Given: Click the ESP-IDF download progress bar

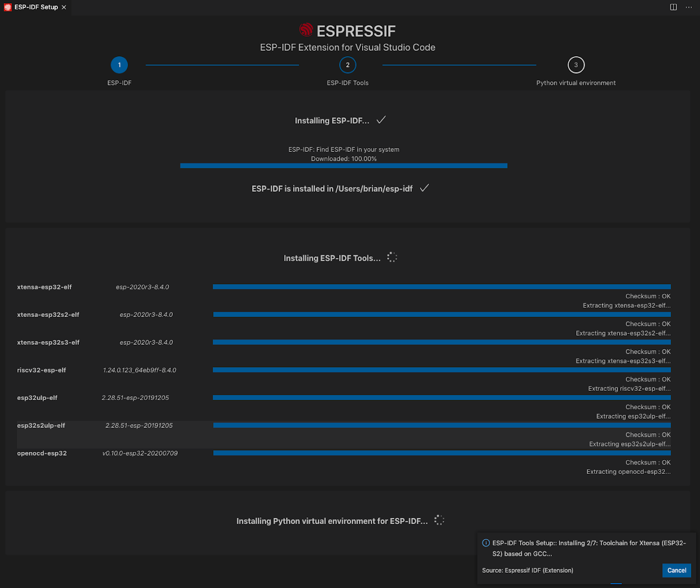Looking at the screenshot, I should pyautogui.click(x=343, y=165).
